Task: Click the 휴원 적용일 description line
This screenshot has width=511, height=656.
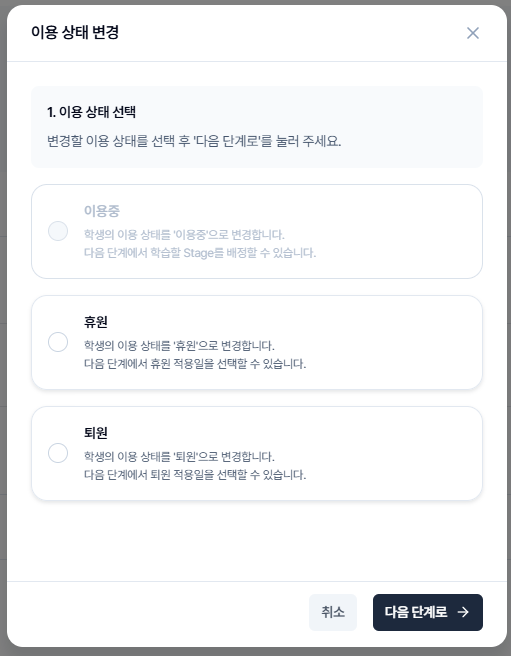Action: click(x=195, y=364)
